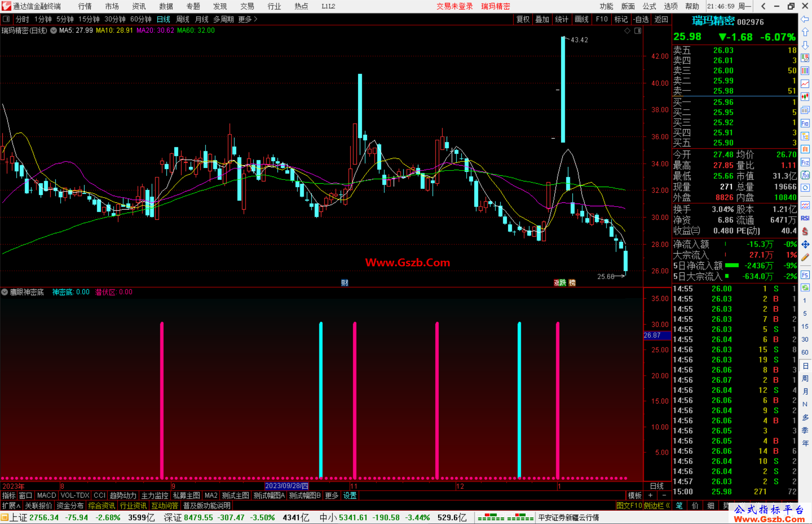Open the 模板 template menu
The image size is (812, 524).
635,495
